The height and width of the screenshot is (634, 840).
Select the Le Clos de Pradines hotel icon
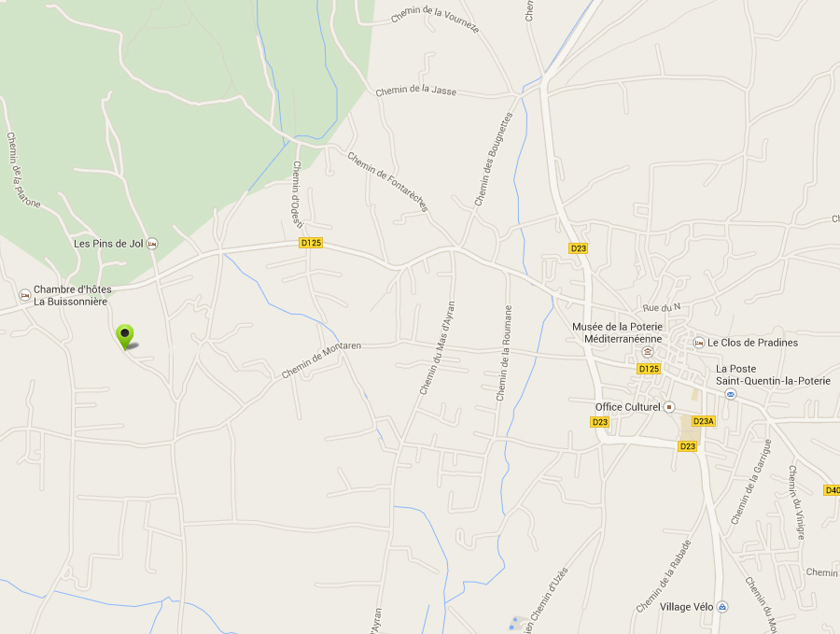(x=698, y=343)
